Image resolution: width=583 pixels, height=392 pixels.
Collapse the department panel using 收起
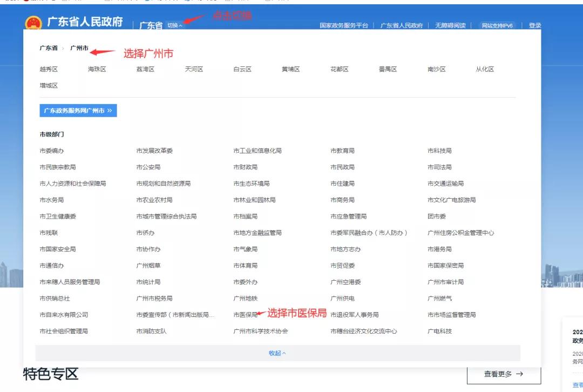277,353
